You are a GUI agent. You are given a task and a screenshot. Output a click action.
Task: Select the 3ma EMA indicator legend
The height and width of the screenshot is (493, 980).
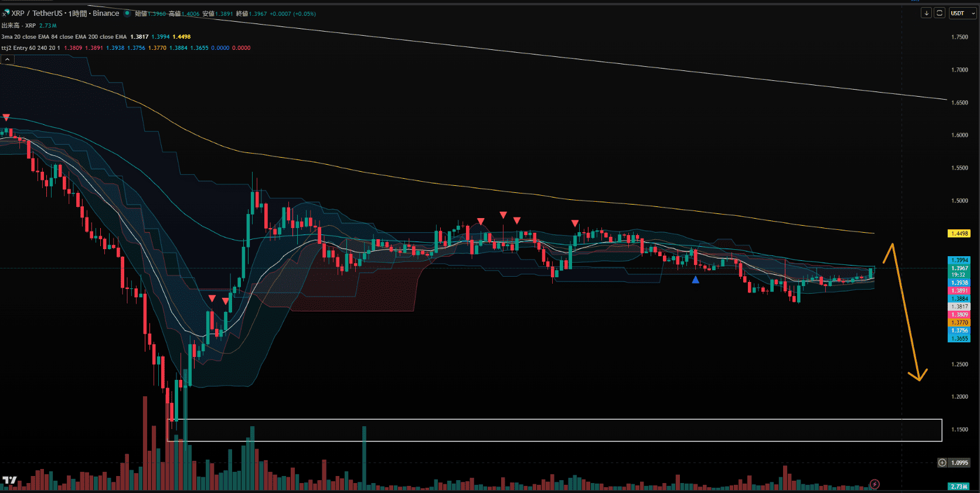coord(63,36)
